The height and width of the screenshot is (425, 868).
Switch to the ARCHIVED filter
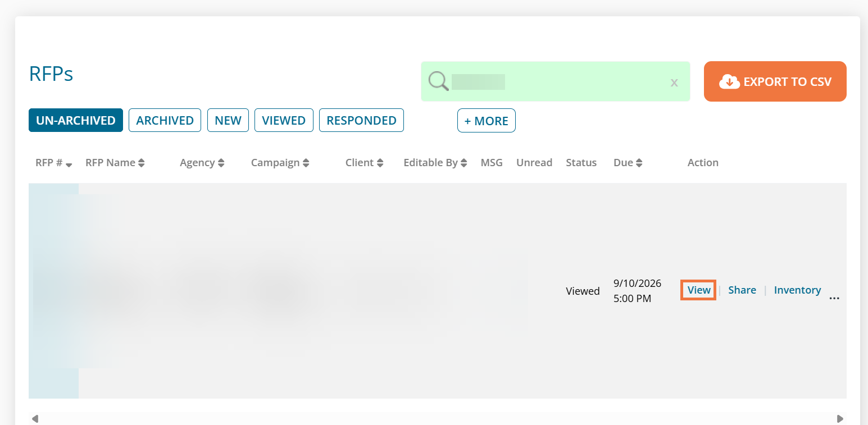pos(165,120)
